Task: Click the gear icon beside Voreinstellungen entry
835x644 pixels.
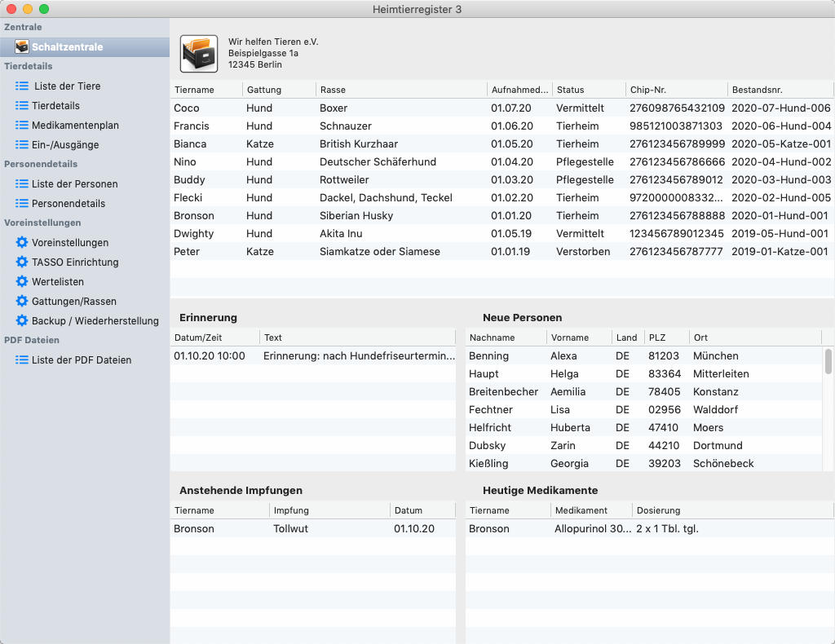Action: [22, 242]
